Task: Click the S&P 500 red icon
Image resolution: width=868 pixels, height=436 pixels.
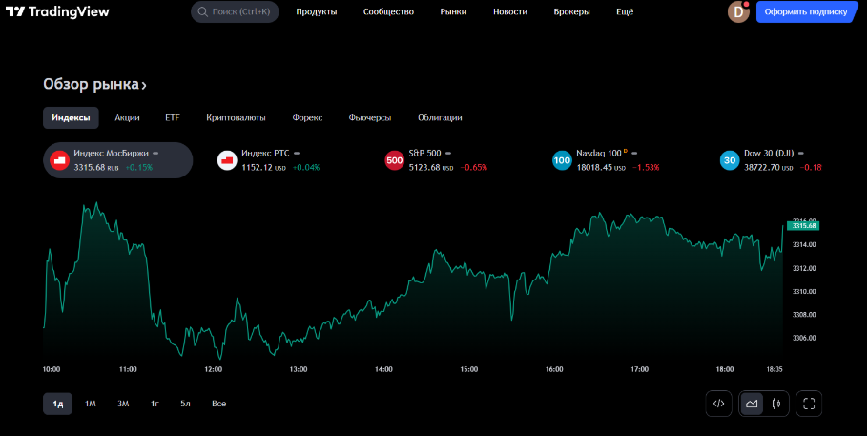Action: coord(395,160)
